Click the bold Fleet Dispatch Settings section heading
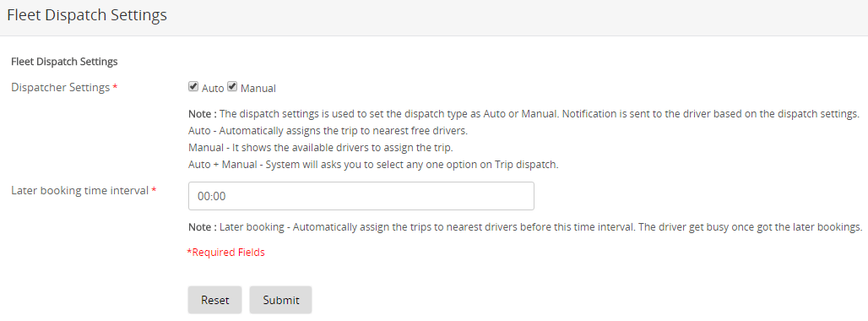Viewport: 868px width, 321px height. click(64, 62)
